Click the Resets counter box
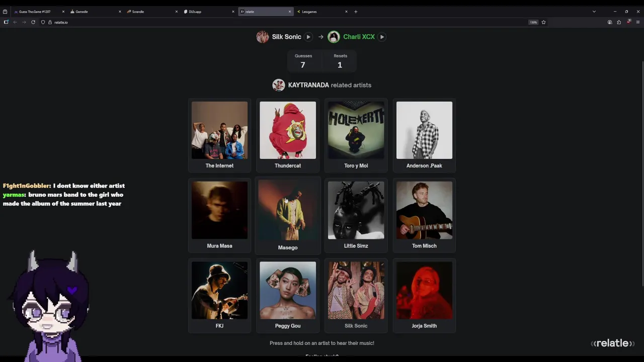The width and height of the screenshot is (644, 362). 340,61
